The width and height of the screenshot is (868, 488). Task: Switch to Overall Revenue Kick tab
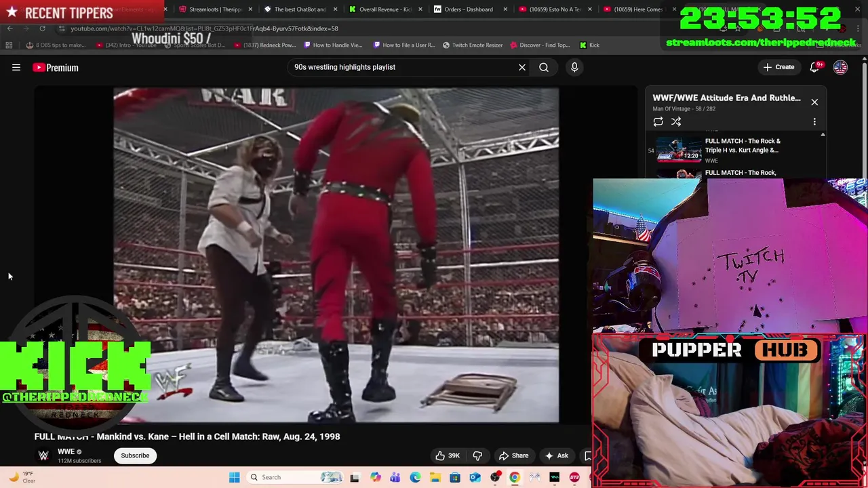386,9
